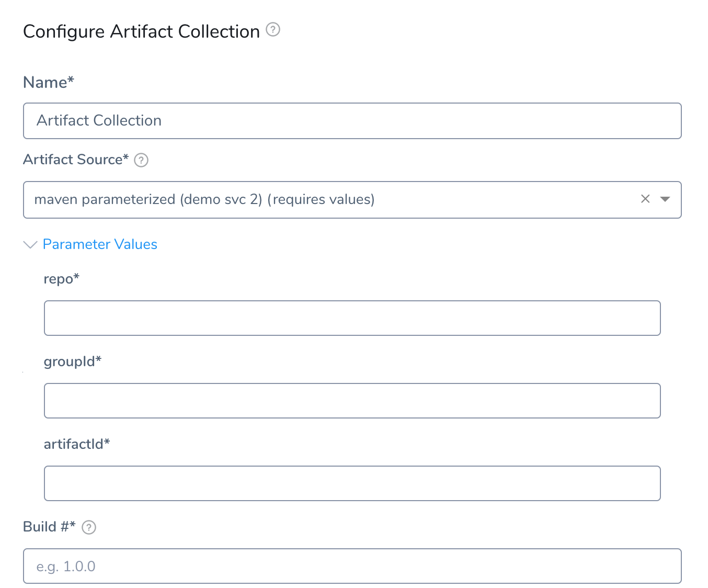Click the Parameter Values link text

tap(100, 244)
